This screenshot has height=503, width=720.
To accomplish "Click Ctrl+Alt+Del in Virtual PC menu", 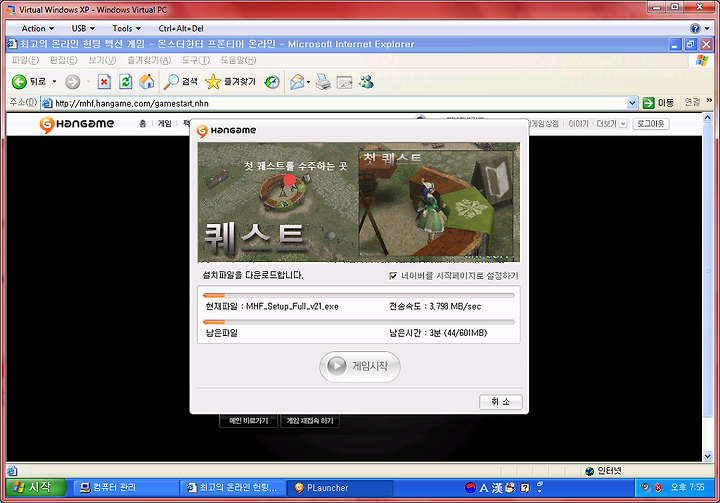I will pyautogui.click(x=181, y=28).
